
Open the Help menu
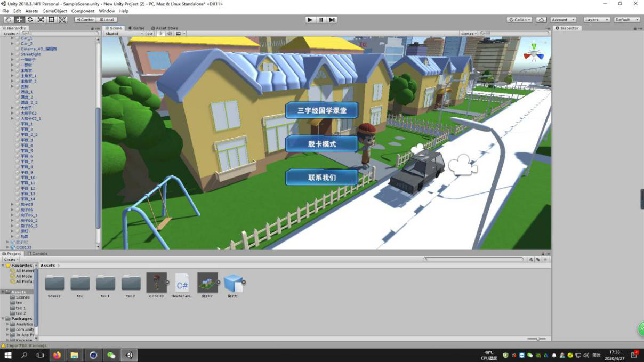pyautogui.click(x=124, y=11)
